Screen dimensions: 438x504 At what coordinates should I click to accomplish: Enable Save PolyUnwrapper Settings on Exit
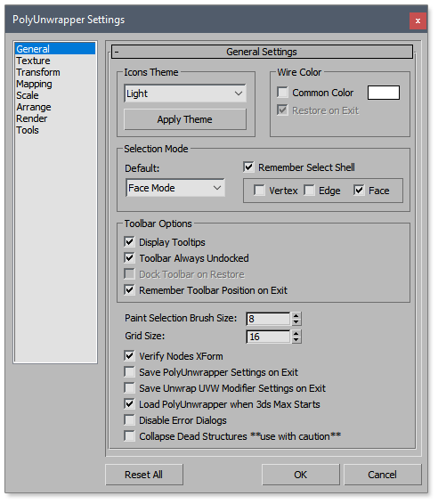pos(129,372)
